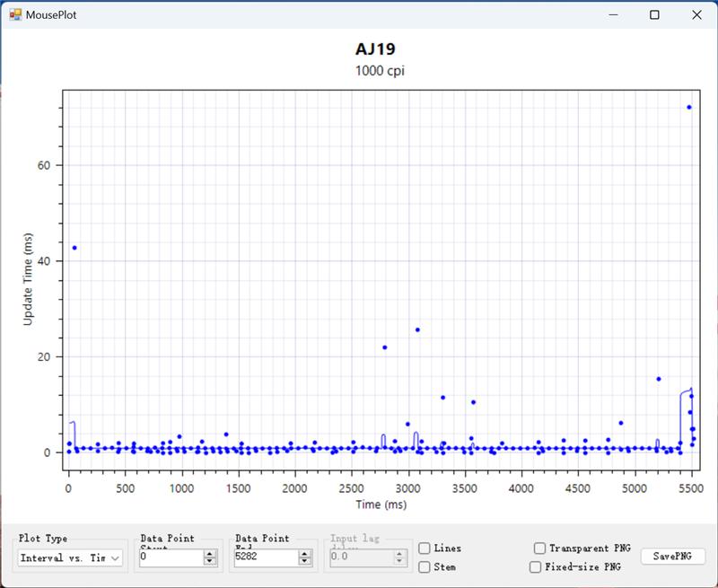Open the Plot Type dropdown
The height and width of the screenshot is (588, 718).
point(71,557)
